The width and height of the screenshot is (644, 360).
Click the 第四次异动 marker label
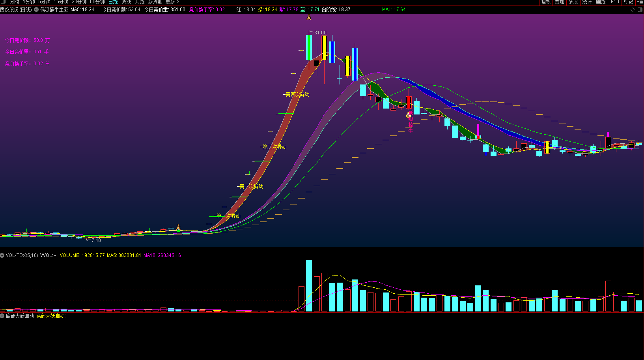[x=297, y=94]
